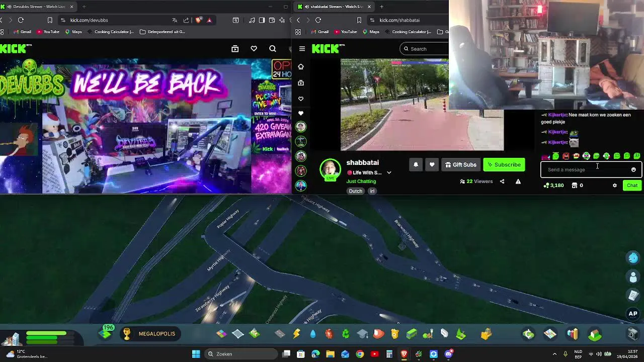Open the Geïmporteerd uit G... bookmarks folder
This screenshot has height=362, width=644.
click(163, 32)
